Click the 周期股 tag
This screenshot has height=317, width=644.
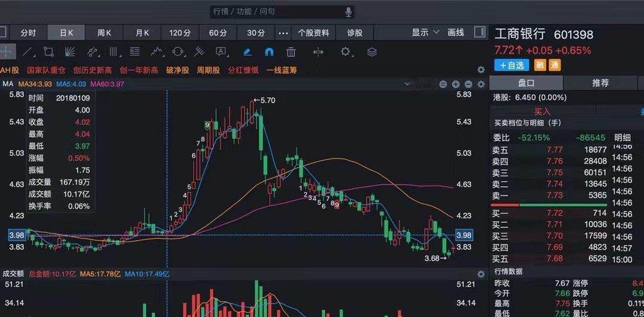pyautogui.click(x=208, y=70)
